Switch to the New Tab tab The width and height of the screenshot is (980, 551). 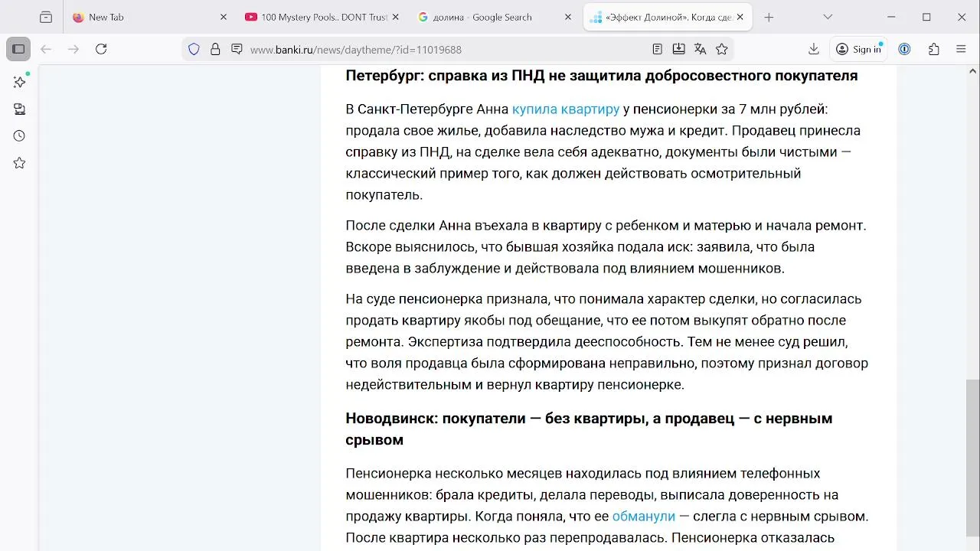[150, 17]
